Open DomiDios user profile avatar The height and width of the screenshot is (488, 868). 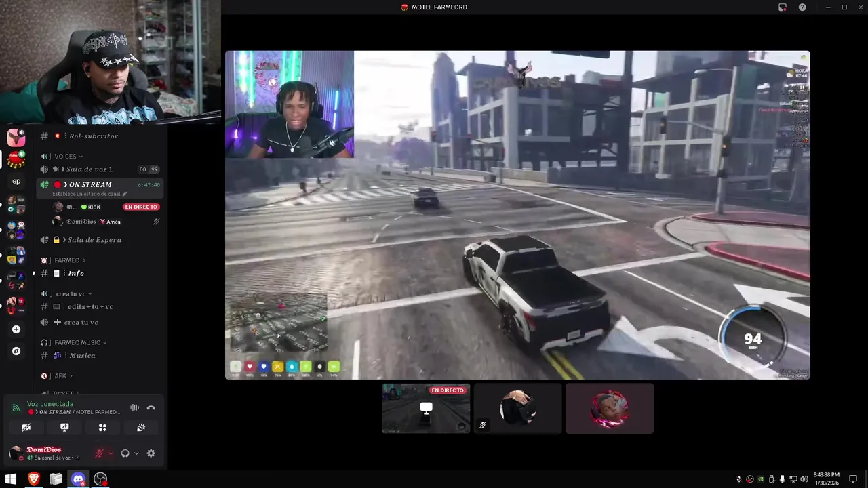[x=16, y=453]
